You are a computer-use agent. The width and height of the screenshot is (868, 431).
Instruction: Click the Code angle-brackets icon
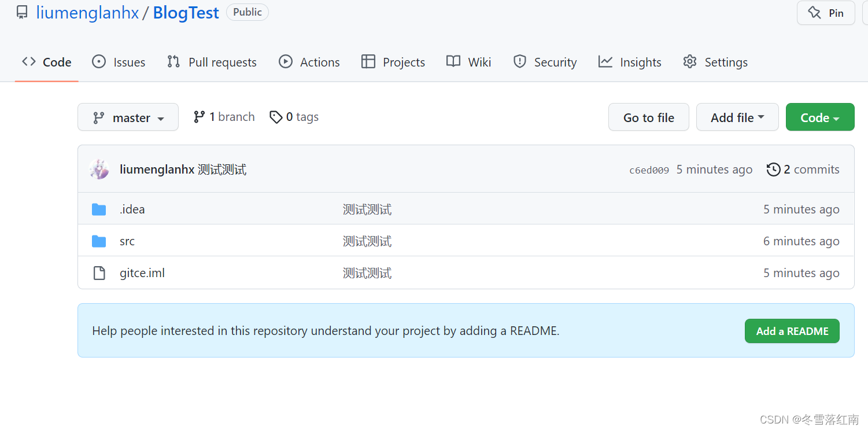point(29,61)
